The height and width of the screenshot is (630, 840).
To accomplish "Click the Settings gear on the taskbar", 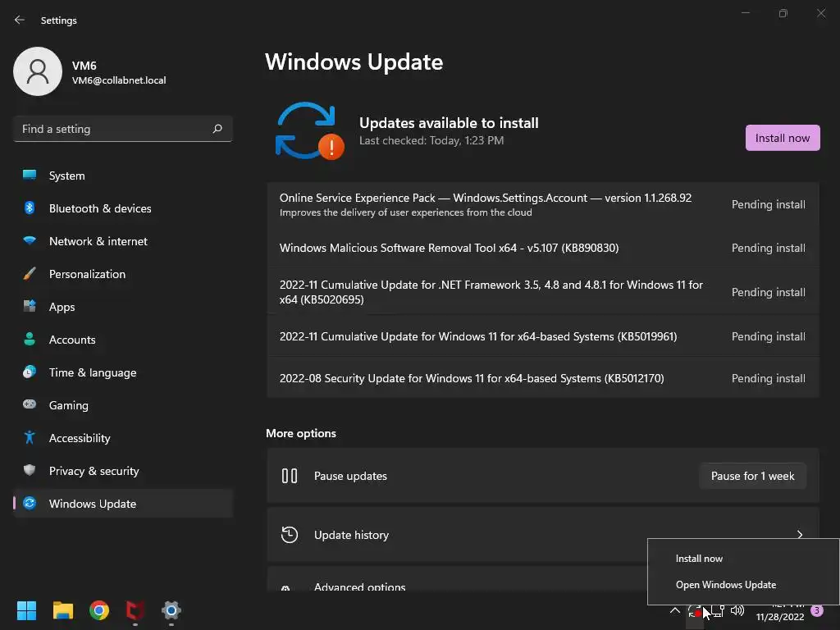I will 171,610.
